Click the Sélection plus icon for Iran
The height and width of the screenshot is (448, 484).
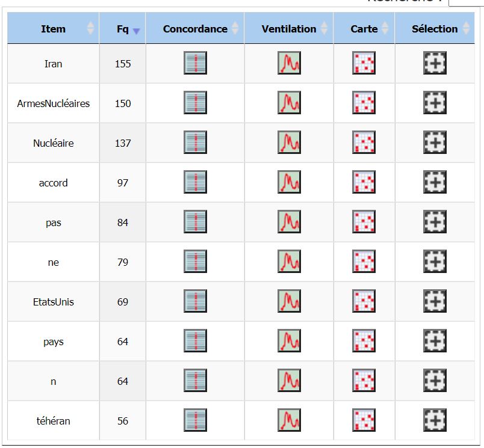(x=435, y=63)
